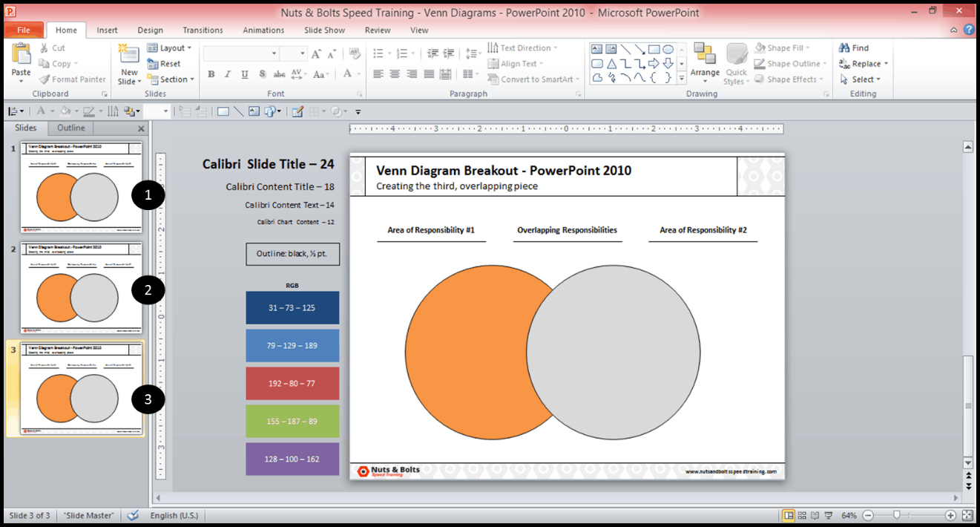Open the font size combo box
Viewport: 980px width, 527px height.
[x=293, y=53]
